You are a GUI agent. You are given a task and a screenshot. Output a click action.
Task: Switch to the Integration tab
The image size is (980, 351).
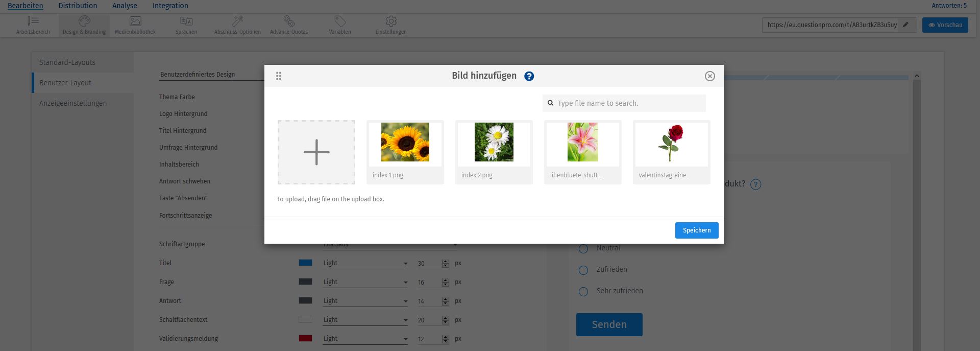(x=170, y=6)
